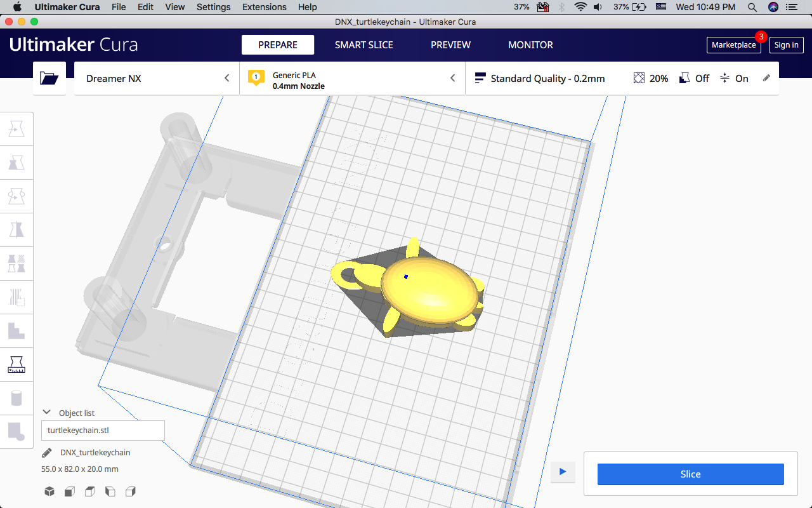Switch to the MONITOR stage tab
The height and width of the screenshot is (508, 812).
click(x=531, y=45)
